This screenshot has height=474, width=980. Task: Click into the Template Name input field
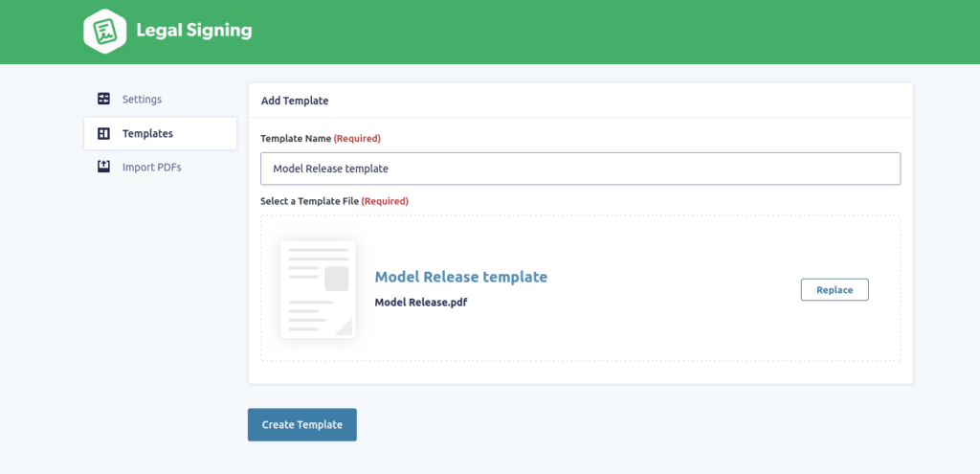[x=580, y=169]
